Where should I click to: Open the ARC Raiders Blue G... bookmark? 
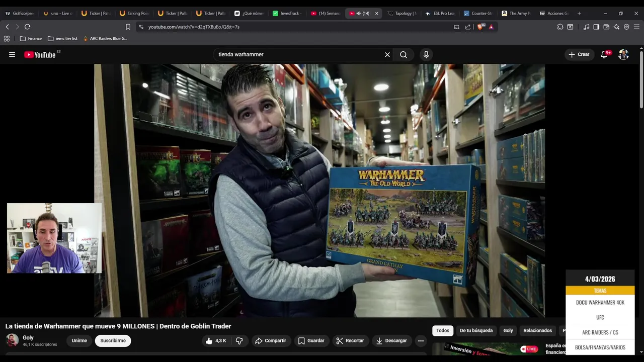coord(105,38)
